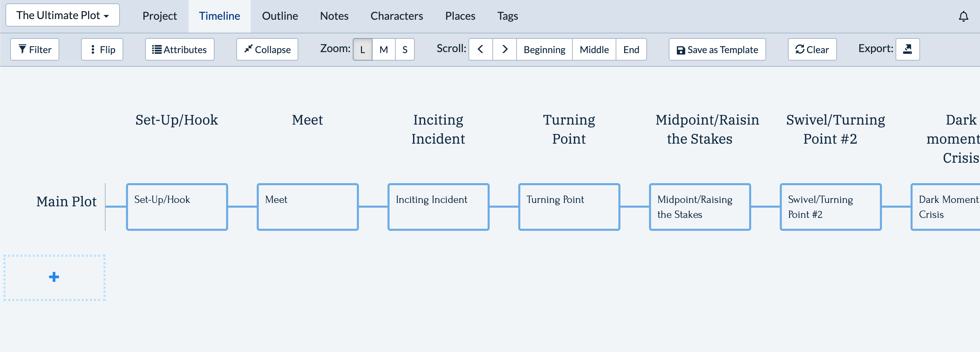
Task: Click Midpoint/Raisin the Stakes heading
Action: click(x=707, y=129)
